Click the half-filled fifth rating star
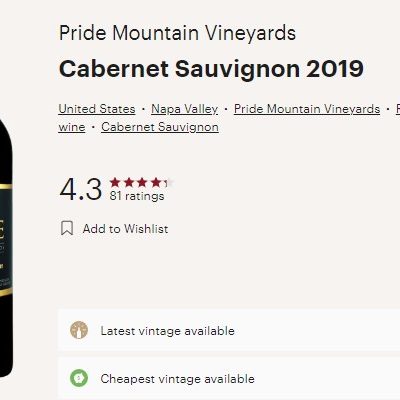 pos(169,182)
